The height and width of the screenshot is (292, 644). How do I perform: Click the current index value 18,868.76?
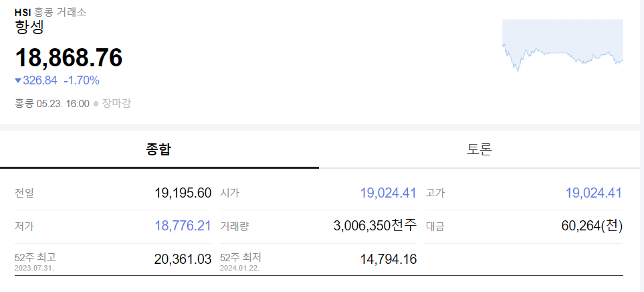(69, 57)
